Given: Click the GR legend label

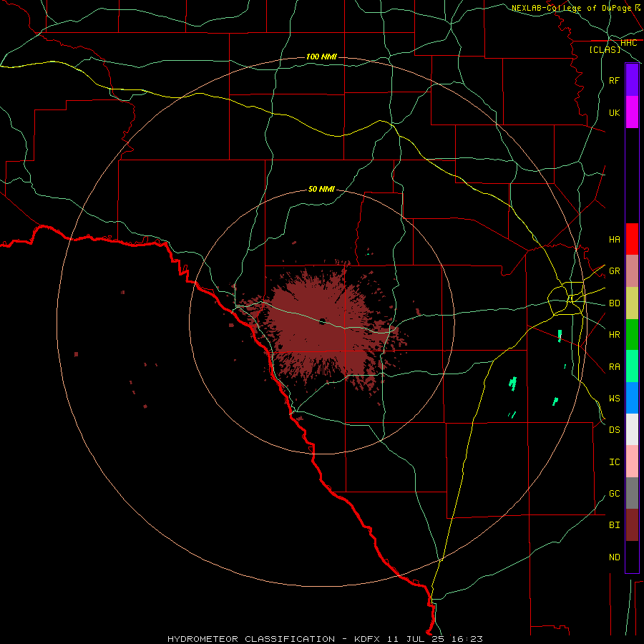Looking at the screenshot, I should coord(614,271).
